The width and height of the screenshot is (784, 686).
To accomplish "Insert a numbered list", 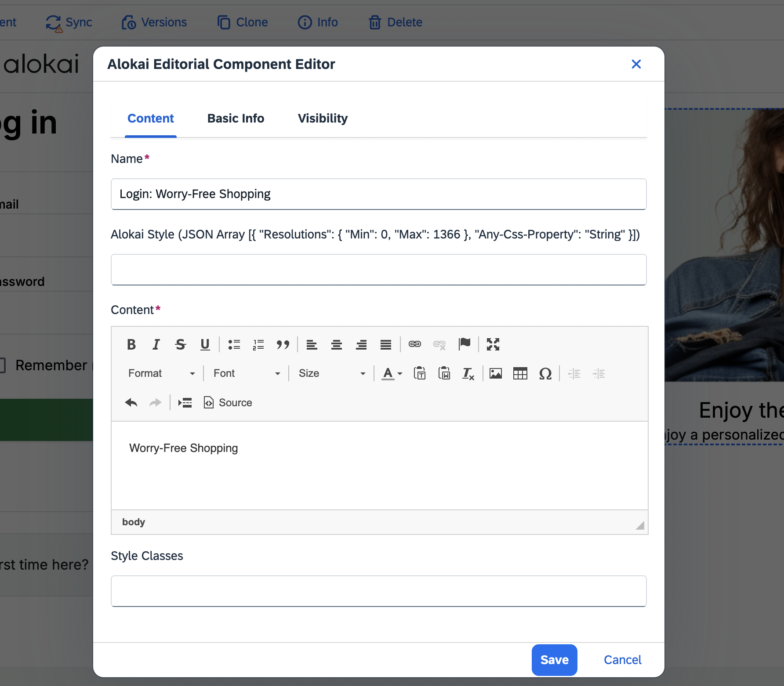I will (258, 344).
